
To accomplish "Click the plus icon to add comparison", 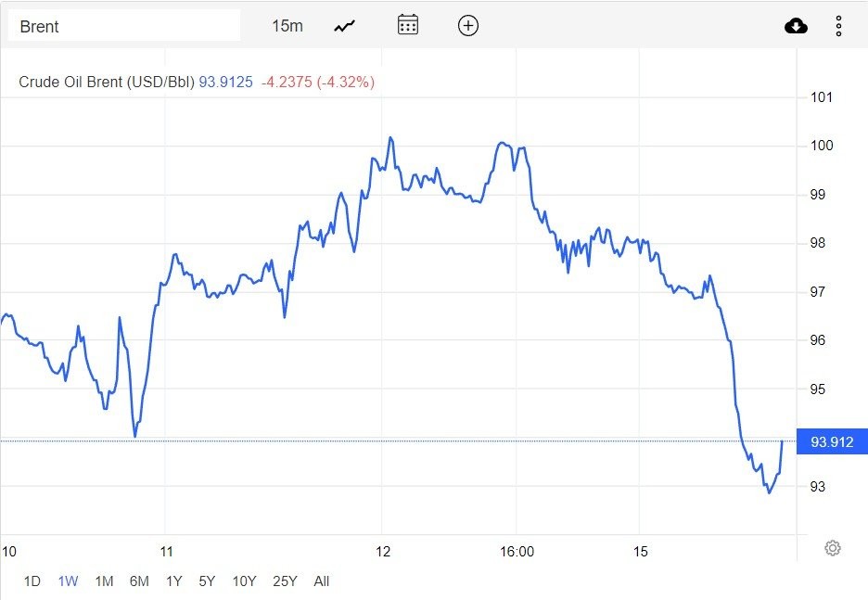I will (468, 25).
